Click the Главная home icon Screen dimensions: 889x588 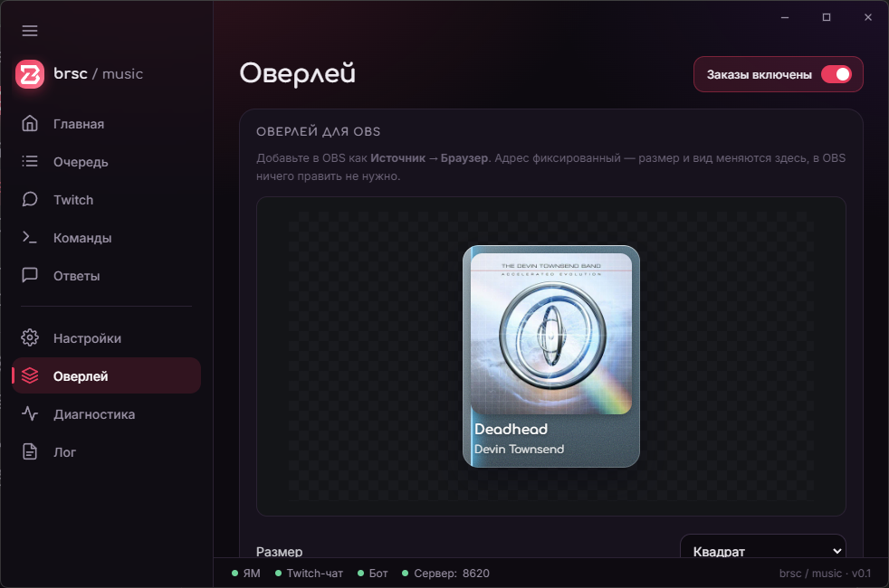pyautogui.click(x=30, y=124)
